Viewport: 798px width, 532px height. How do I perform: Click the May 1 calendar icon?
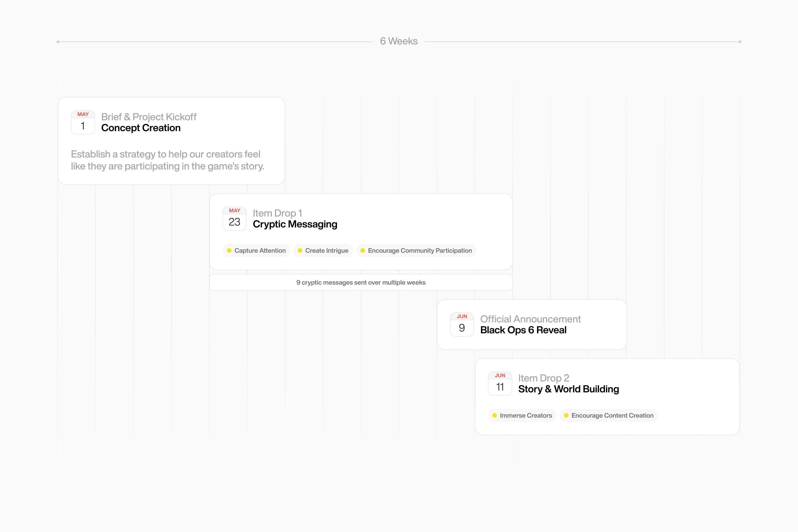click(x=83, y=122)
